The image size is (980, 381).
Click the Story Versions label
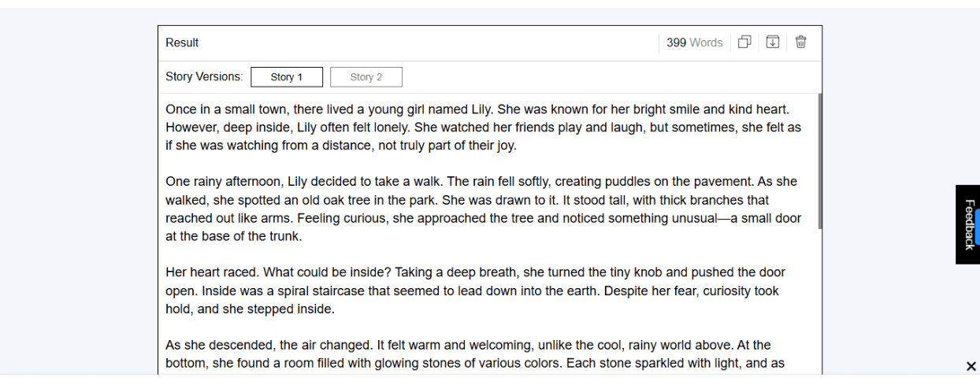[204, 77]
